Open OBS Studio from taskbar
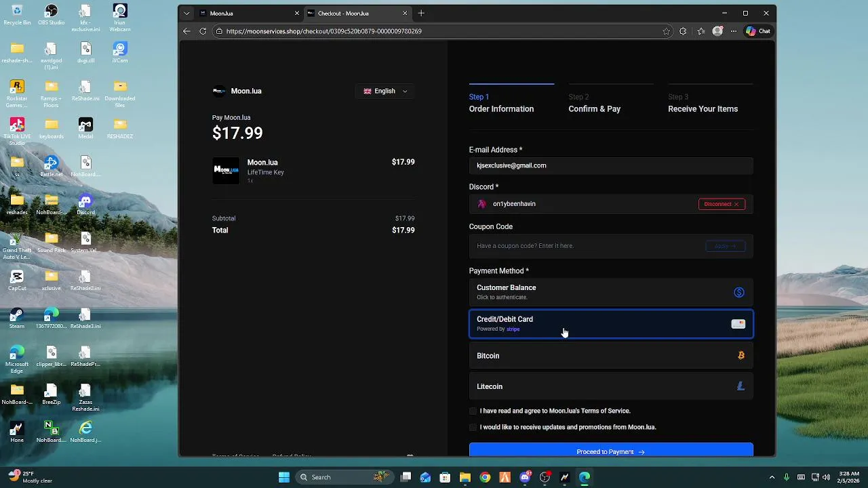Screen dimensions: 868x488 point(545,477)
